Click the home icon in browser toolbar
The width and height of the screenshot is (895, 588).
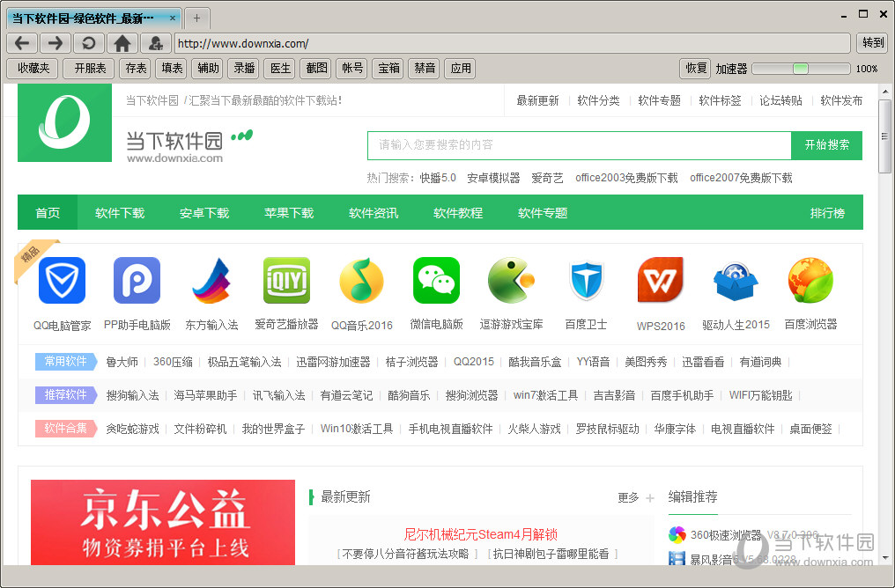coord(122,42)
